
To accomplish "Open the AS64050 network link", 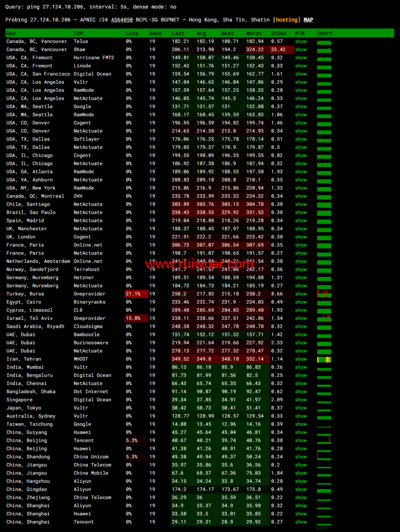I will 122,20.
